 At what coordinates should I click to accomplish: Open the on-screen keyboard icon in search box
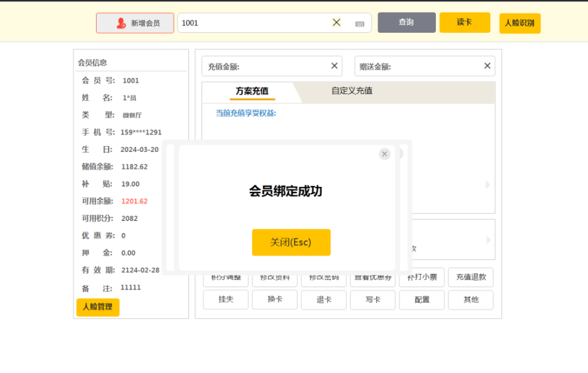[x=360, y=24]
